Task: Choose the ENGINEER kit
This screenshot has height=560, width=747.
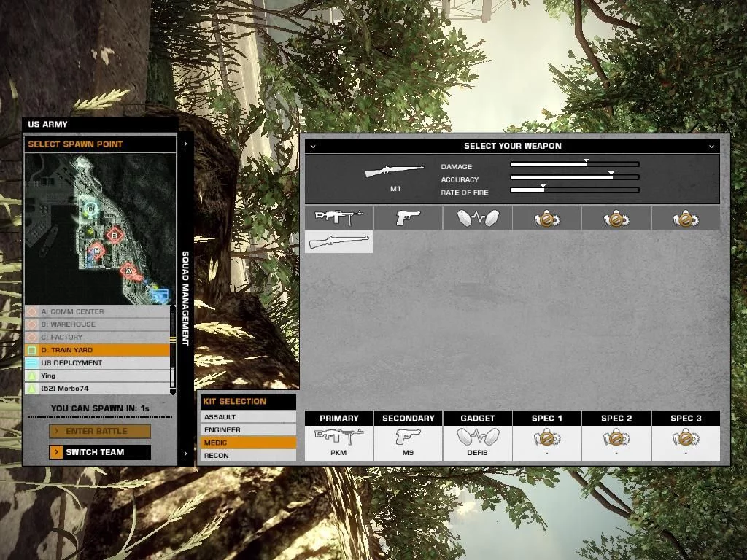Action: pos(248,429)
